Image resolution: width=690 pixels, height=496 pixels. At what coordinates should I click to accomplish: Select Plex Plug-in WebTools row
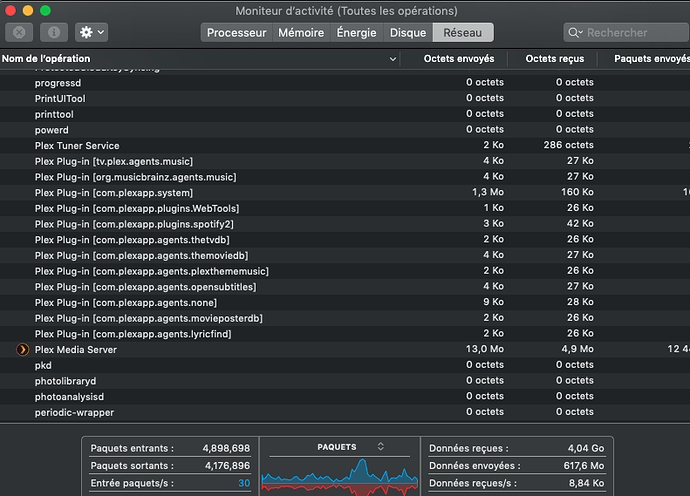click(x=345, y=208)
